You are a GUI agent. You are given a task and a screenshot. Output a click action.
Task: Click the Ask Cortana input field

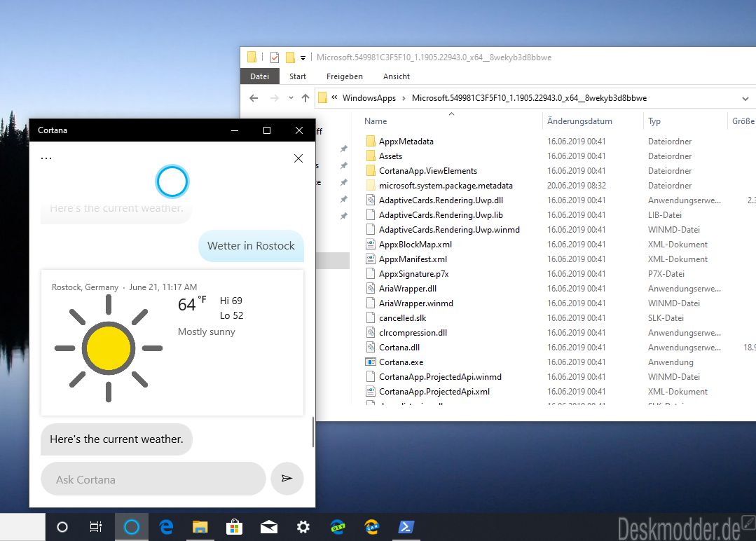[x=153, y=479]
